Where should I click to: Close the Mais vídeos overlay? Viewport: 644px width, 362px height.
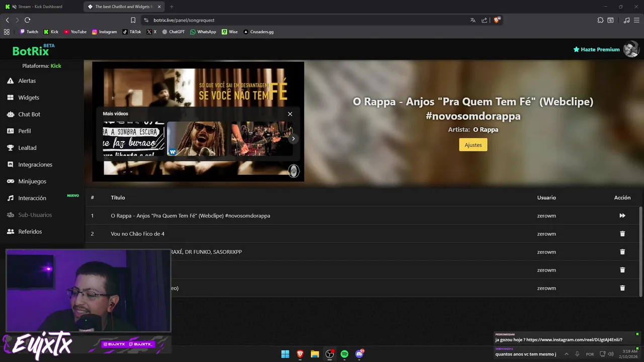pos(290,114)
